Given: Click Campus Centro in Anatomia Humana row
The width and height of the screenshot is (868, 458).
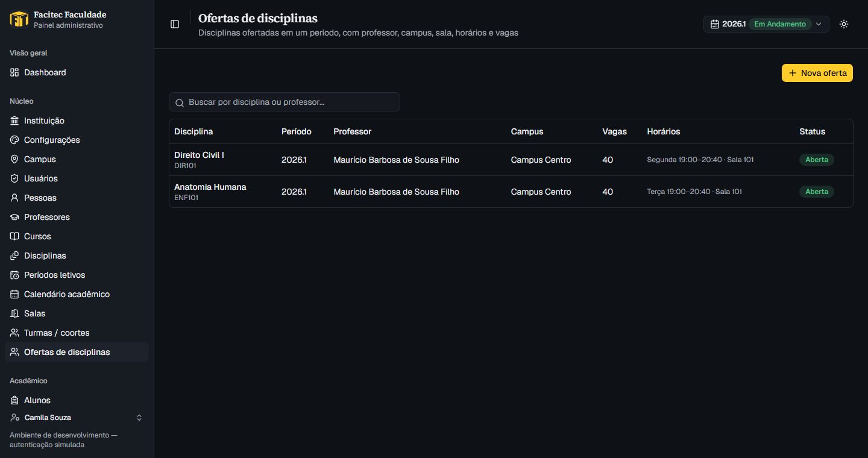Looking at the screenshot, I should click(541, 192).
